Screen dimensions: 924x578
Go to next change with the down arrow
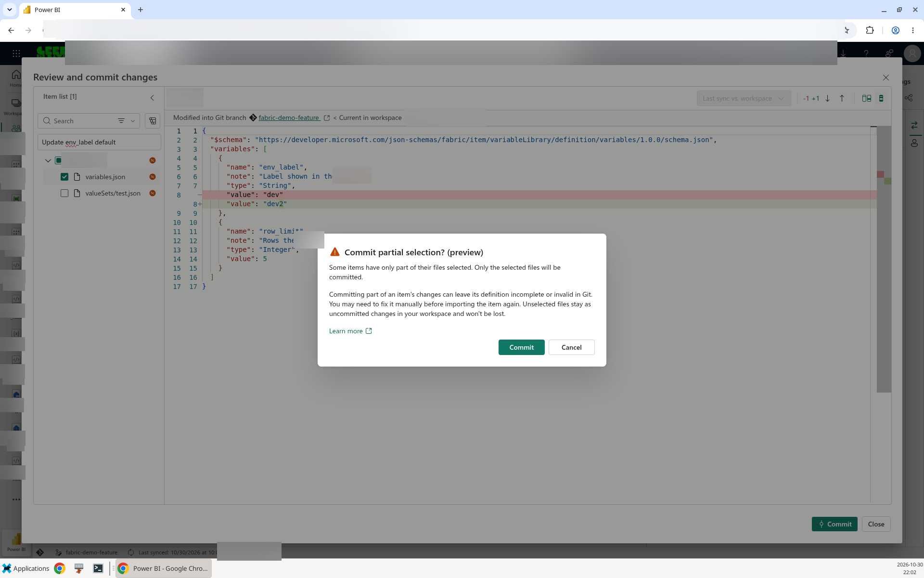[x=828, y=98]
